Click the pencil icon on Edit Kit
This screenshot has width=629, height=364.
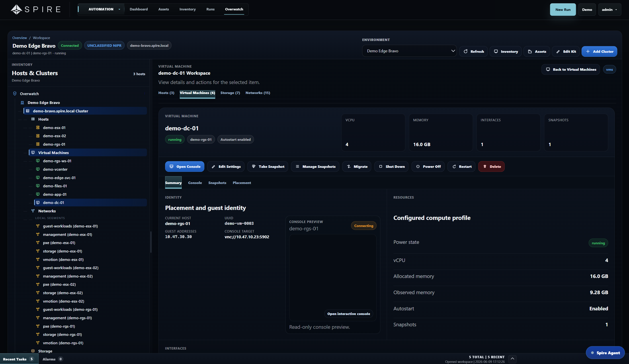point(558,51)
